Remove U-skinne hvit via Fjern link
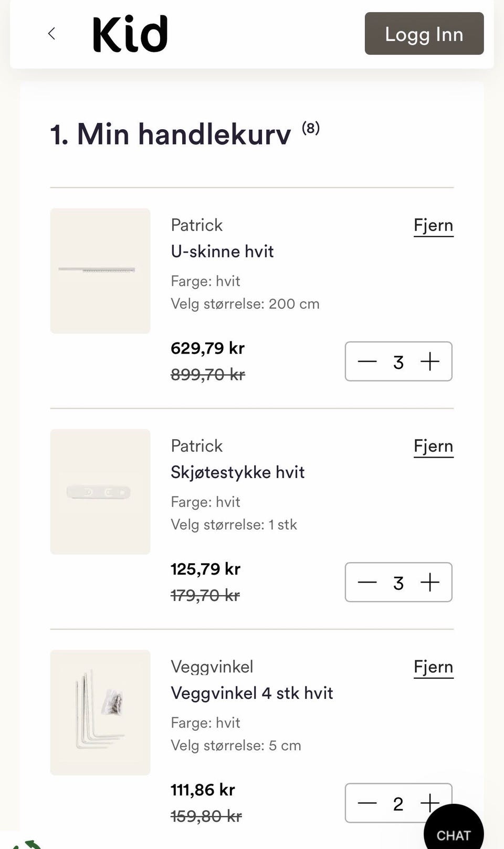 tap(434, 225)
